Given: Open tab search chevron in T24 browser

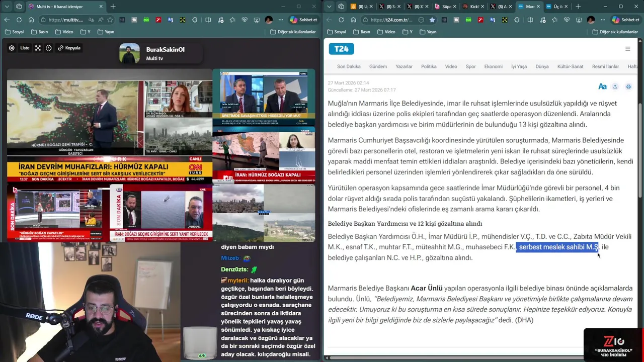Looking at the screenshot, I should (x=329, y=7).
